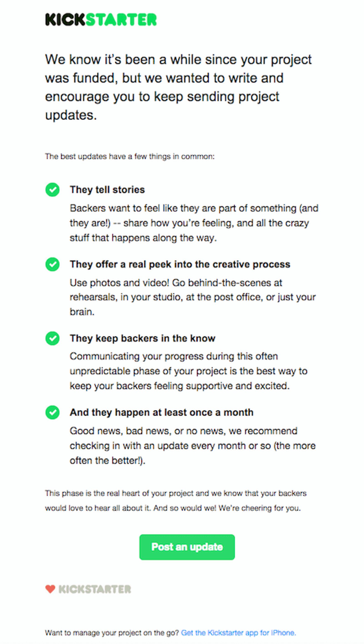Click the They offer a real peek heading

click(x=180, y=264)
